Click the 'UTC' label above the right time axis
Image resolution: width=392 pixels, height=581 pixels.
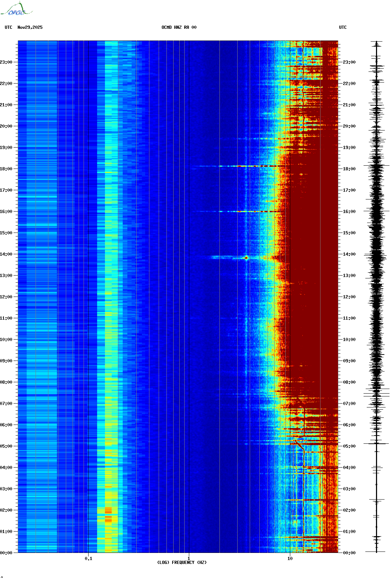tap(343, 27)
